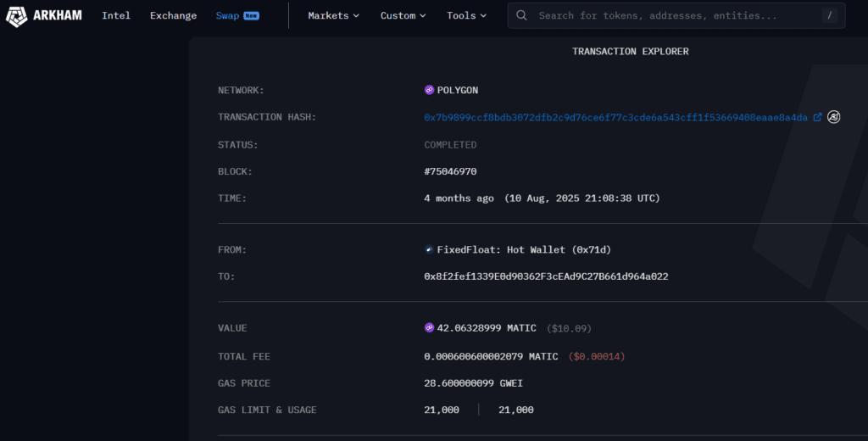Image resolution: width=868 pixels, height=441 pixels.
Task: Go to the Swap page
Action: [227, 15]
